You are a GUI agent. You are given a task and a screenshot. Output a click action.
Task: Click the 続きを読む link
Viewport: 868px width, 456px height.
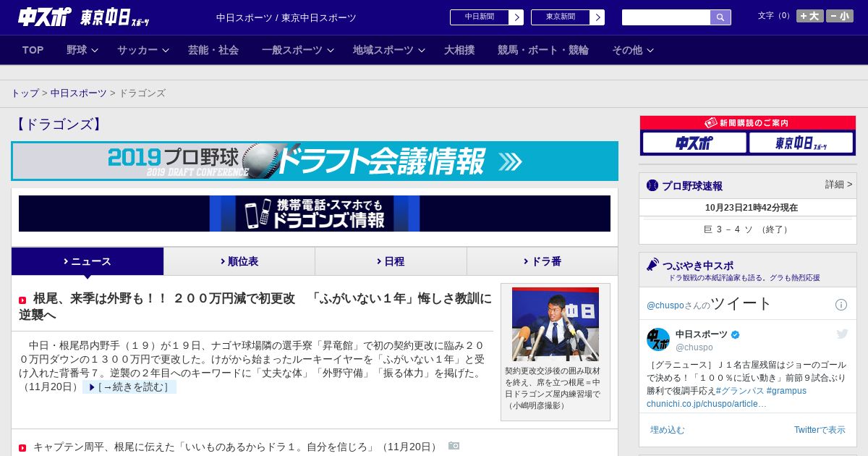click(129, 387)
